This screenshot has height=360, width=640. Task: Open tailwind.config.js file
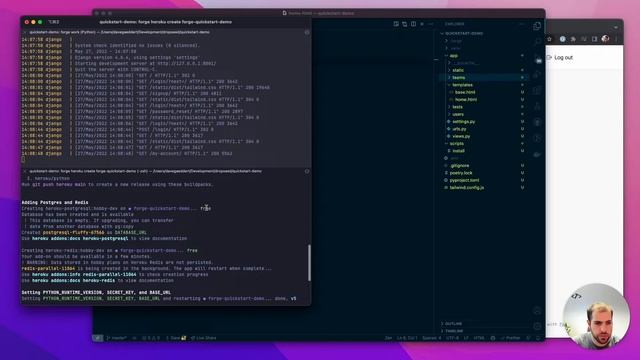pyautogui.click(x=467, y=188)
